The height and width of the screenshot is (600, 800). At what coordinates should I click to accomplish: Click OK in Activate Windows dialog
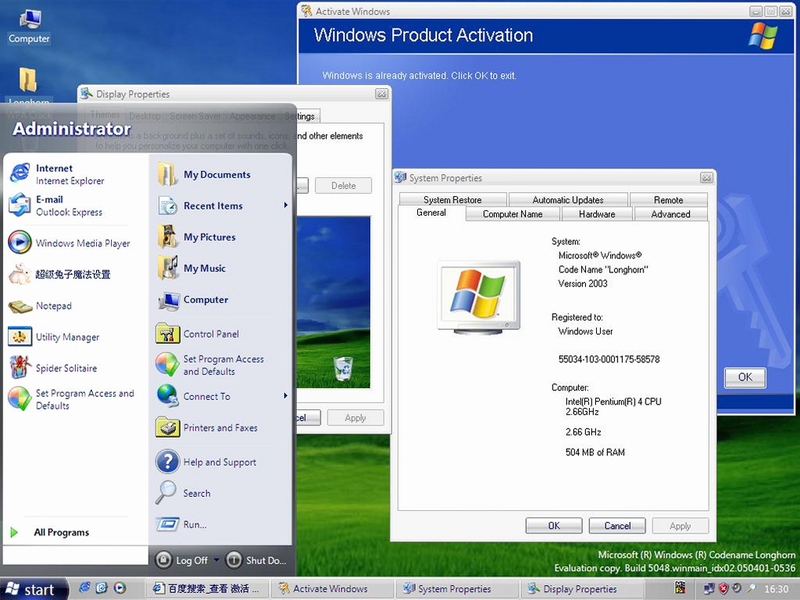point(745,377)
